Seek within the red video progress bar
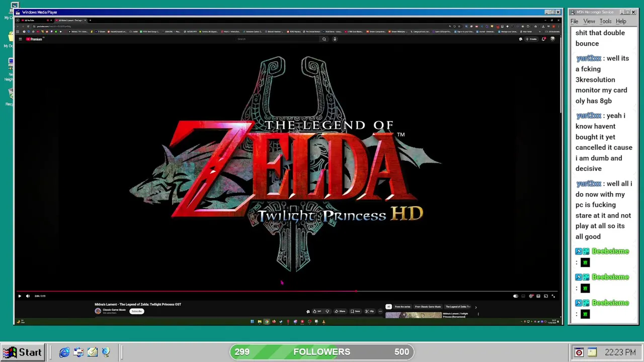Screen dimensions: 644x362 pos(287,291)
